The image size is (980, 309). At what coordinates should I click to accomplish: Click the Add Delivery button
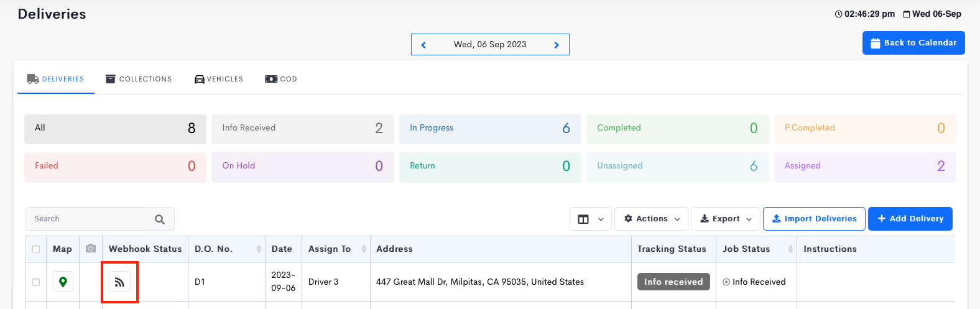tap(910, 219)
